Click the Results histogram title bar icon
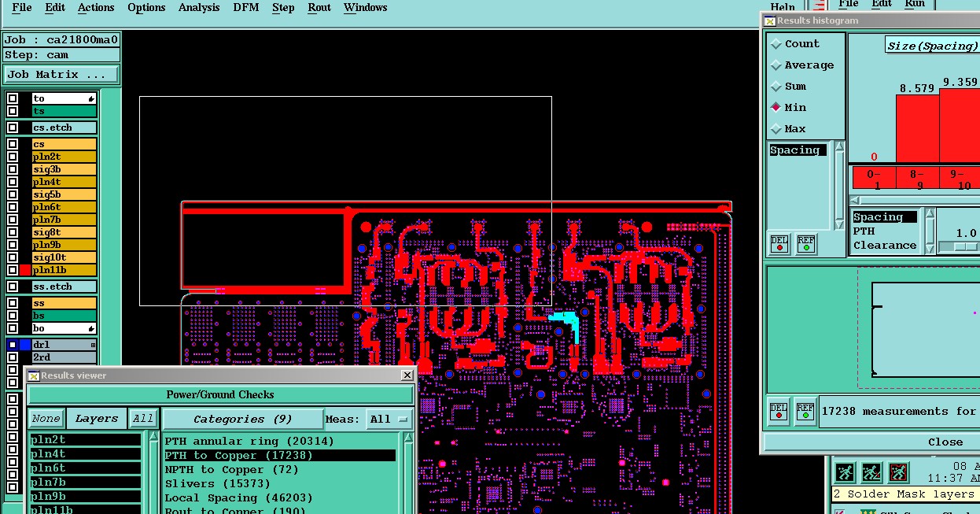This screenshot has width=980, height=514. pos(770,21)
